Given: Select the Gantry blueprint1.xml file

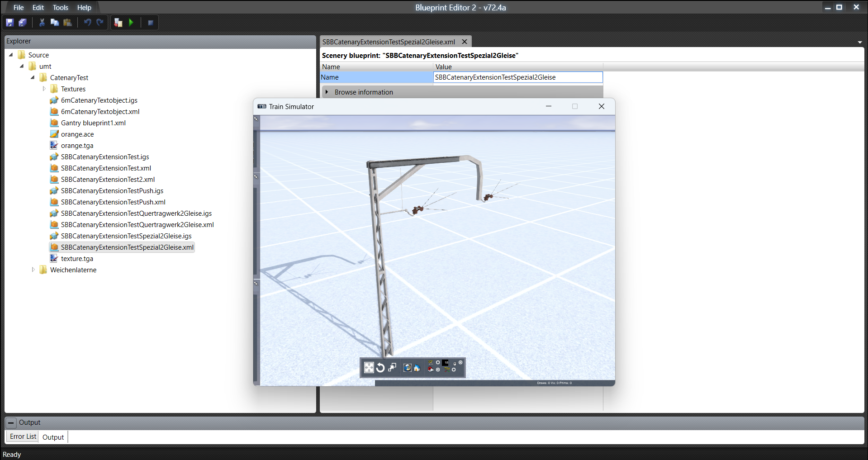Looking at the screenshot, I should click(93, 123).
